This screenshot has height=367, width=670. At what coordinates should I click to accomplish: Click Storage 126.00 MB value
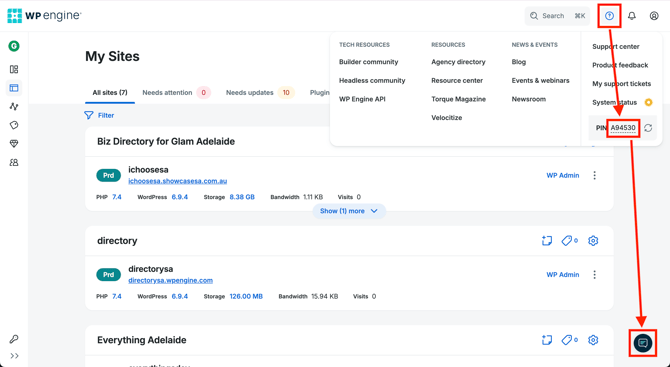(246, 296)
